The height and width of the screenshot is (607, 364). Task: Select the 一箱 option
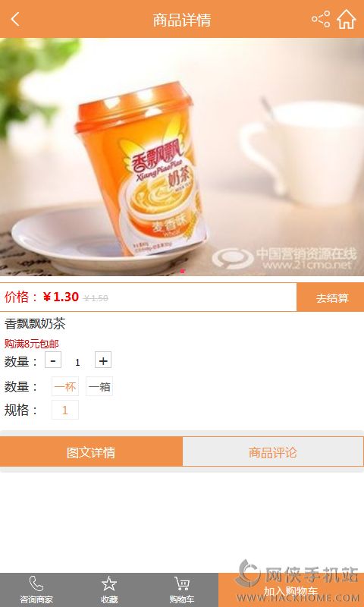pyautogui.click(x=99, y=386)
